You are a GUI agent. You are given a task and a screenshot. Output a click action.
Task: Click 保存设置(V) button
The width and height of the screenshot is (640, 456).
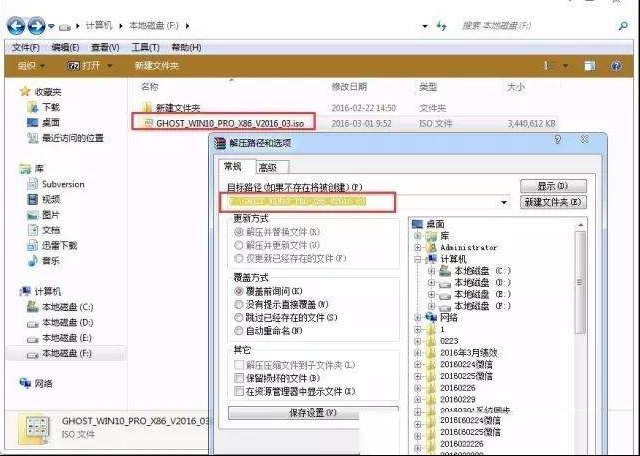(313, 413)
